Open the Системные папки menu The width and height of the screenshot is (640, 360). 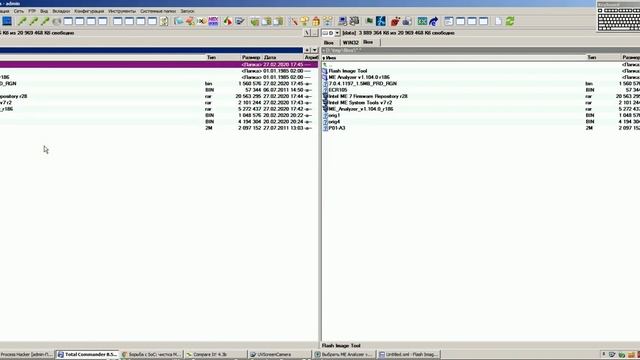coord(158,11)
